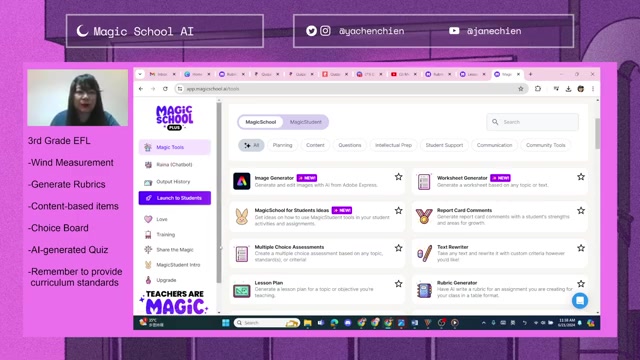Open the chat support bubble icon
This screenshot has width=640, height=360.
[580, 301]
